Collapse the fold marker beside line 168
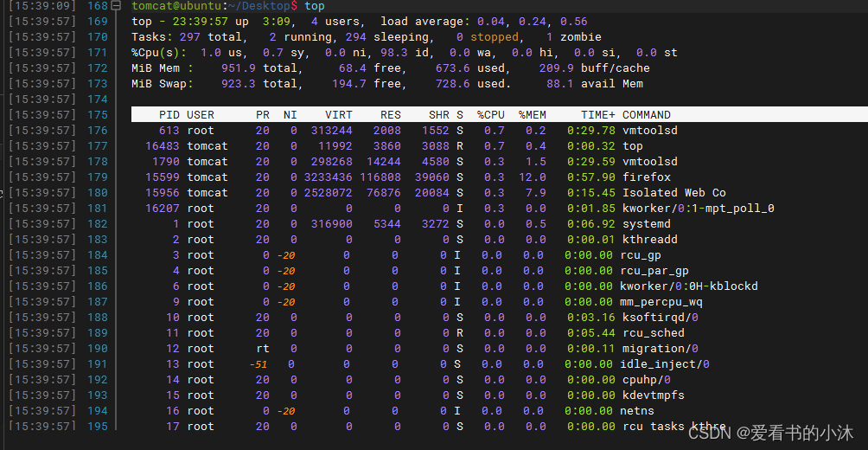The image size is (868, 450). (x=116, y=6)
